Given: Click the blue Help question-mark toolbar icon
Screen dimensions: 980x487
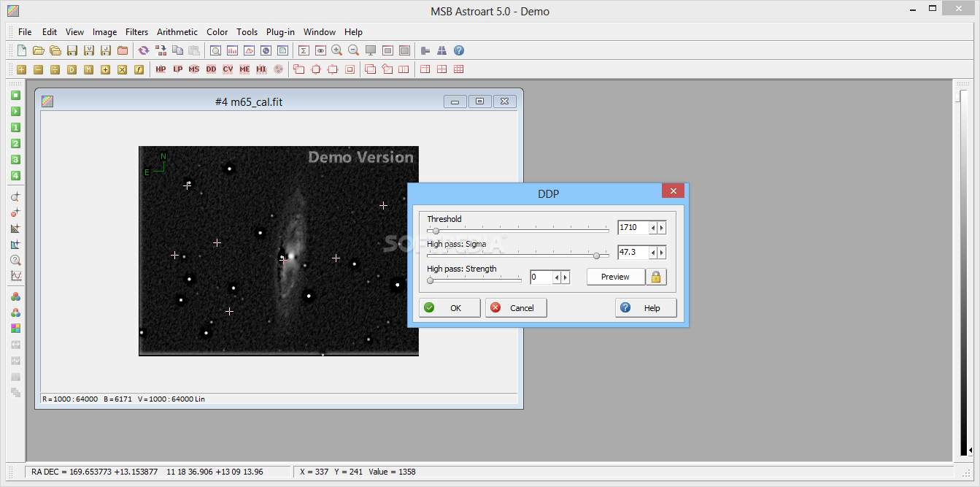Looking at the screenshot, I should click(x=459, y=50).
